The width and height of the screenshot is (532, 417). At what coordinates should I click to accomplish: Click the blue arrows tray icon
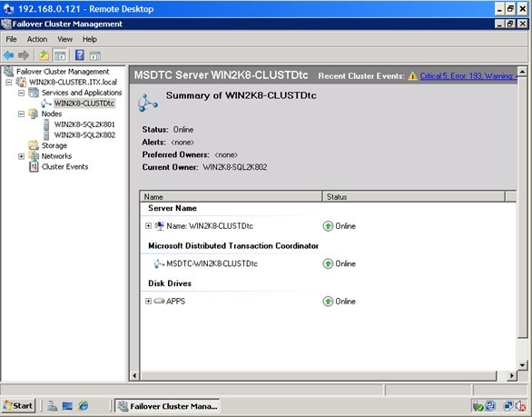(490, 405)
